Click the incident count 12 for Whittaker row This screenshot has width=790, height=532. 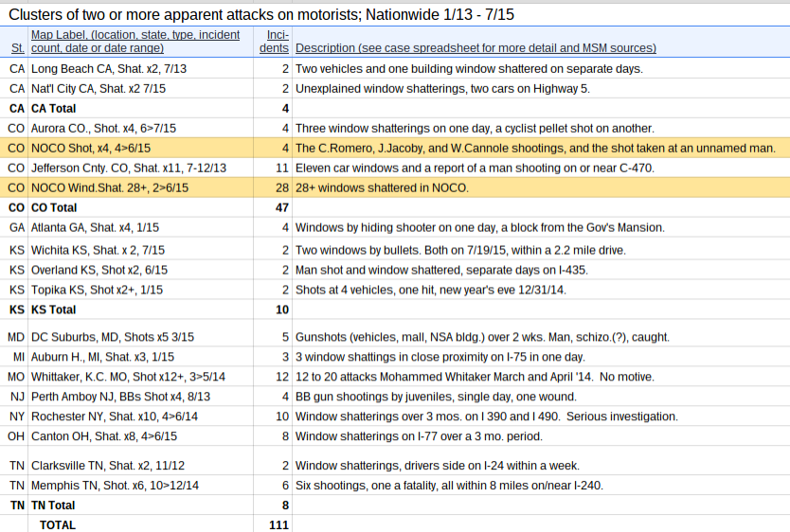(x=281, y=377)
